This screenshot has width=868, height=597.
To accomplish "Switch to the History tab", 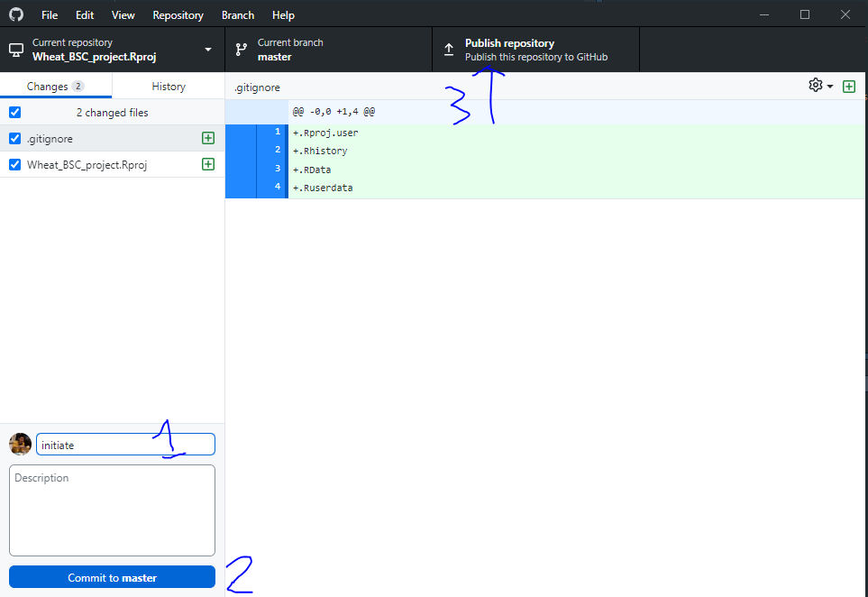I will coord(169,87).
